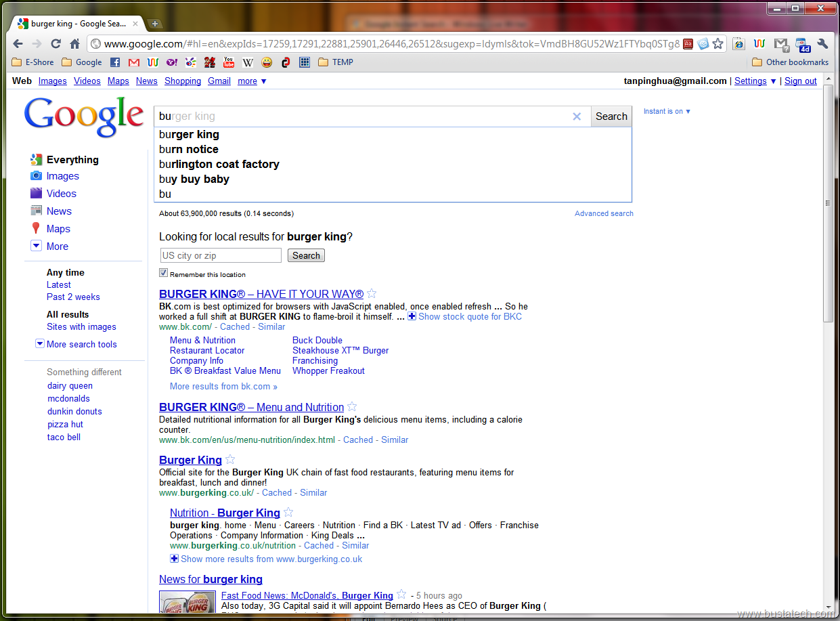The height and width of the screenshot is (621, 840).
Task: Open the YouTube bookmark icon
Action: (229, 62)
